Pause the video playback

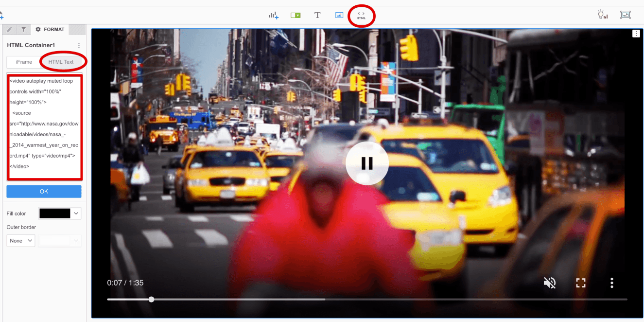tap(367, 163)
